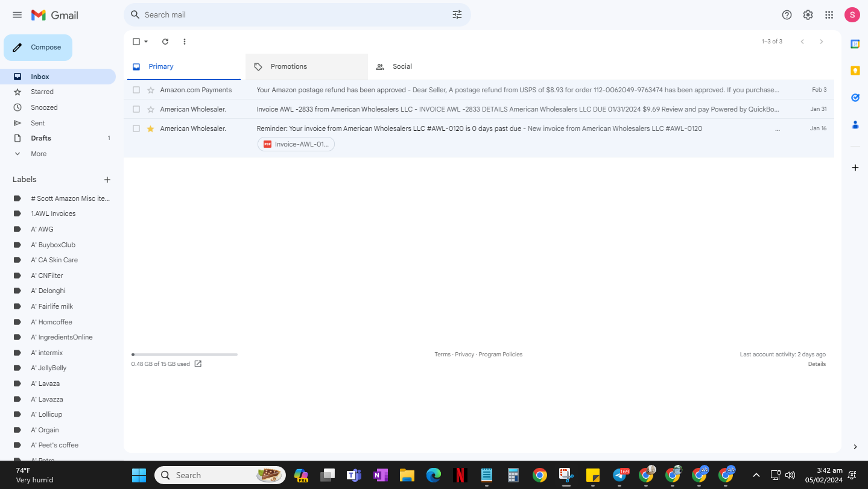
Task: Open the Google apps grid icon
Action: coord(829,15)
